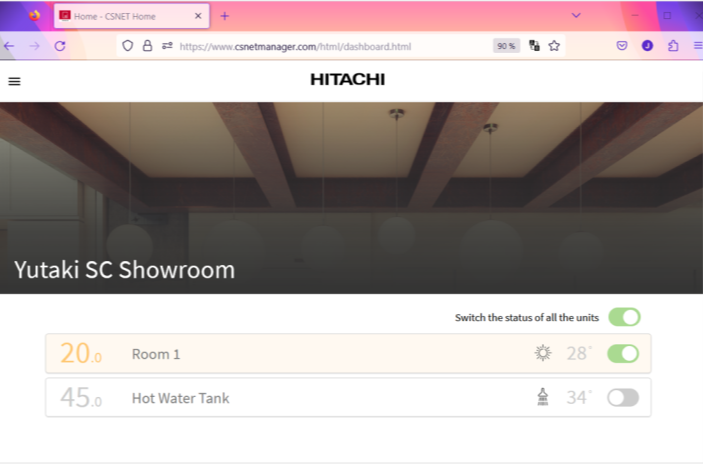
Task: Reload the dashboard page
Action: point(60,46)
